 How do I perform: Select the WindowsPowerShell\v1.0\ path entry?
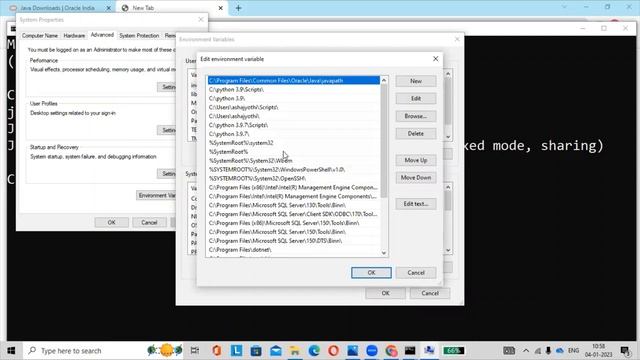click(x=293, y=169)
